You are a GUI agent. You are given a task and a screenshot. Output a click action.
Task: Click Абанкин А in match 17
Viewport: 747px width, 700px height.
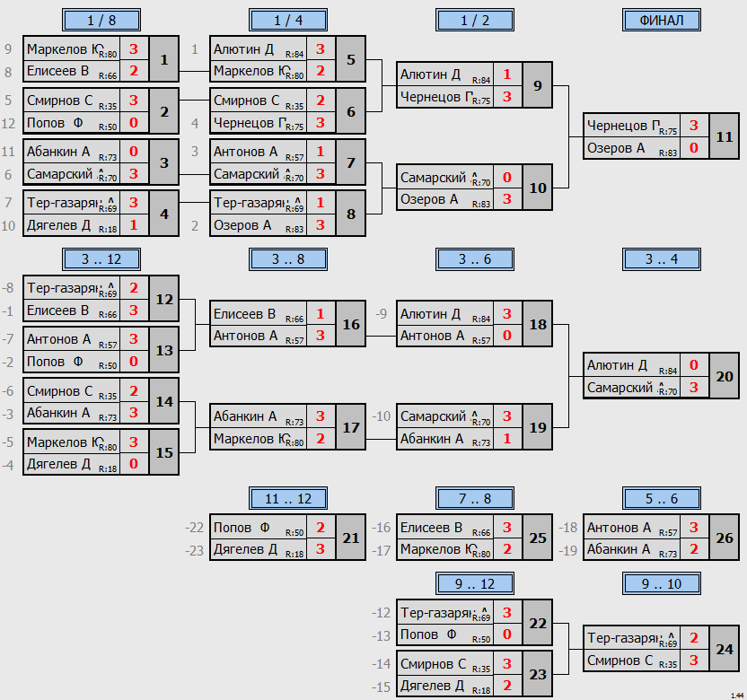coord(245,416)
